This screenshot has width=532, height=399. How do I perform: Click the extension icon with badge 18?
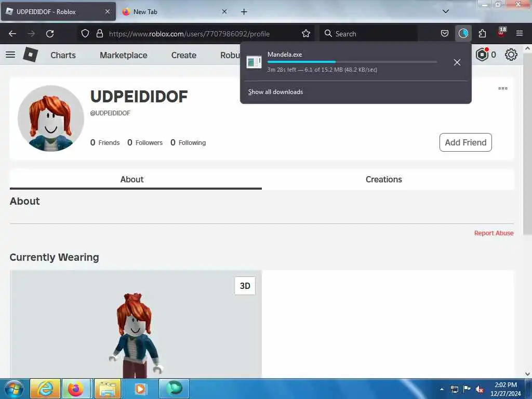point(501,33)
